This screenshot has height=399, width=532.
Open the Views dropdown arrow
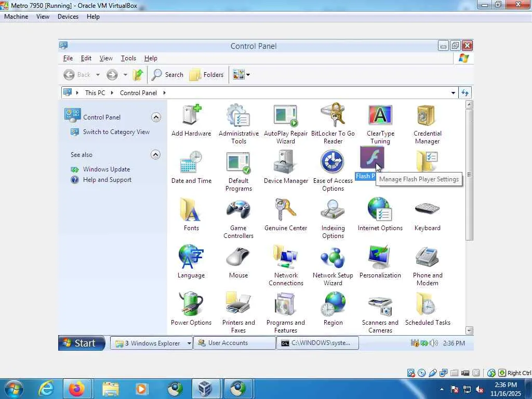click(x=248, y=75)
